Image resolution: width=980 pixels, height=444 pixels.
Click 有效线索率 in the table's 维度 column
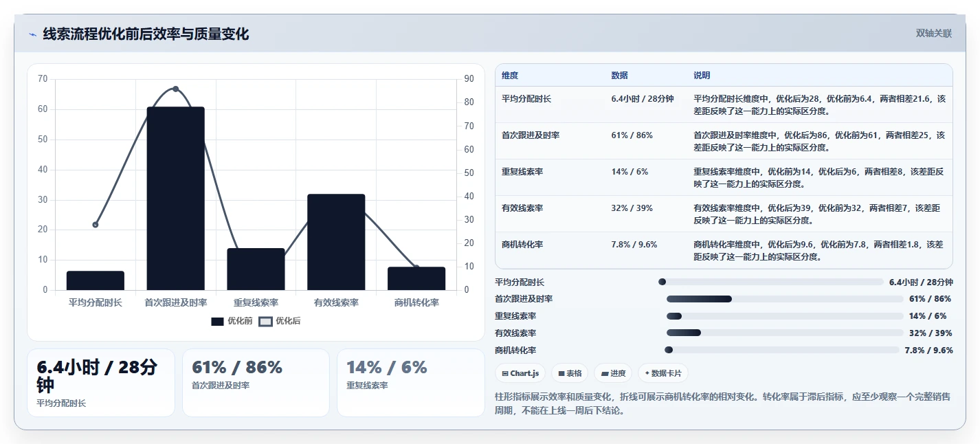point(522,208)
